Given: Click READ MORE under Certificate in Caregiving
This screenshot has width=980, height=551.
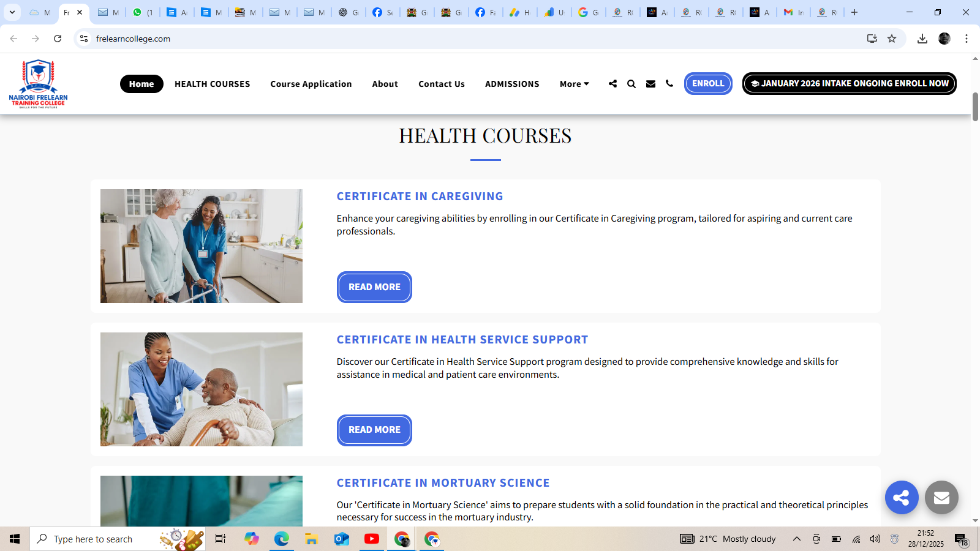Looking at the screenshot, I should click(x=374, y=287).
